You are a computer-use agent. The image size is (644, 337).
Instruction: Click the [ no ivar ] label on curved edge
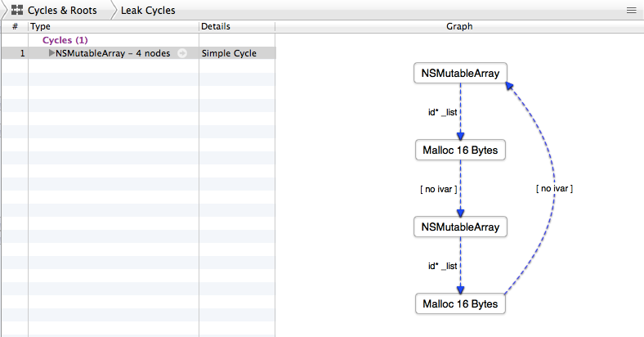(554, 188)
